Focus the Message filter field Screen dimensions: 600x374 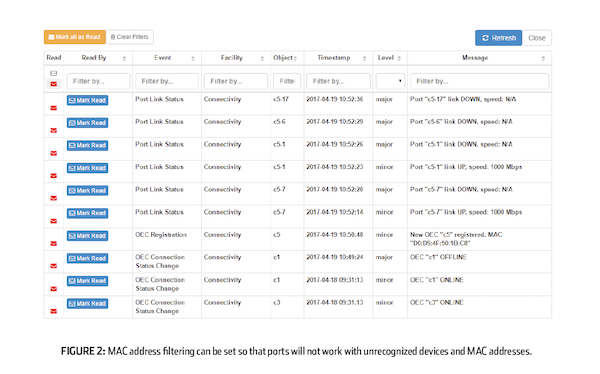click(479, 81)
